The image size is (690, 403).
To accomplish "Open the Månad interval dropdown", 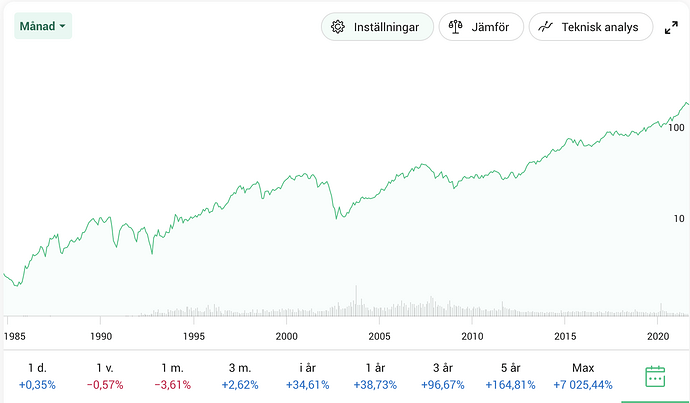I will [43, 26].
